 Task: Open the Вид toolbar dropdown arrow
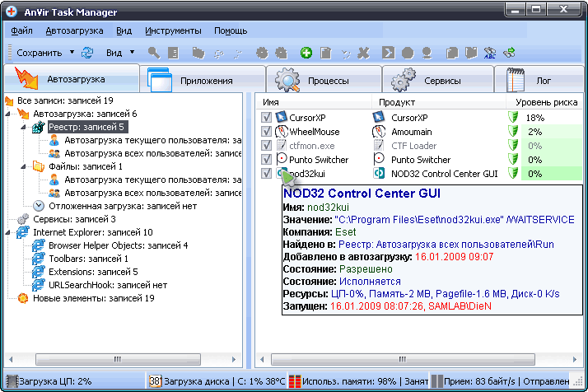click(x=132, y=53)
